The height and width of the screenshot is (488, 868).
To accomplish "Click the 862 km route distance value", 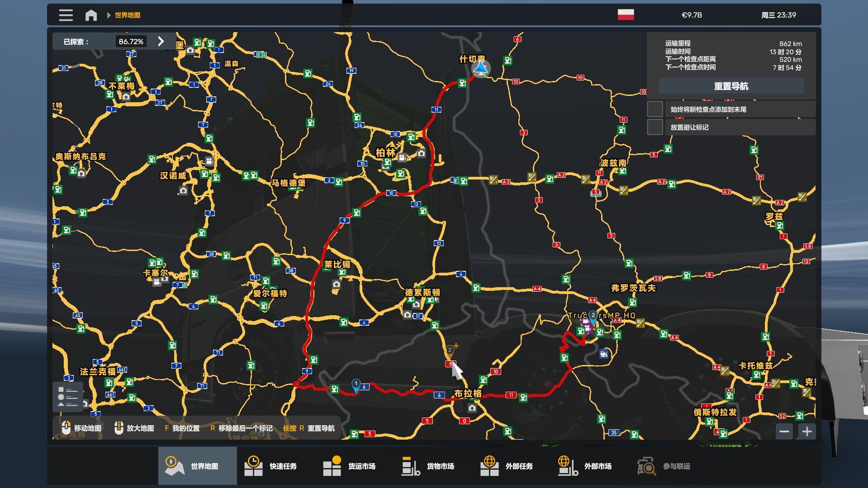I will (791, 44).
